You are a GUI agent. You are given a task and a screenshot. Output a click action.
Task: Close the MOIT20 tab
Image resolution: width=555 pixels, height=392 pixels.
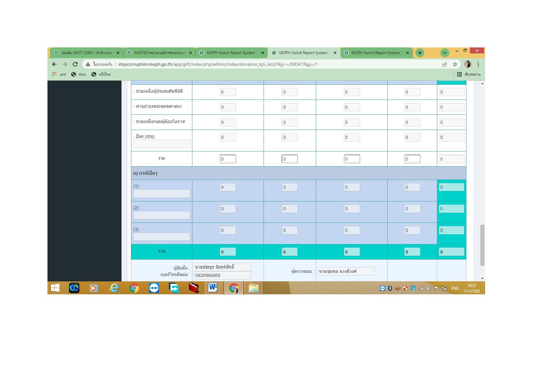(x=190, y=53)
